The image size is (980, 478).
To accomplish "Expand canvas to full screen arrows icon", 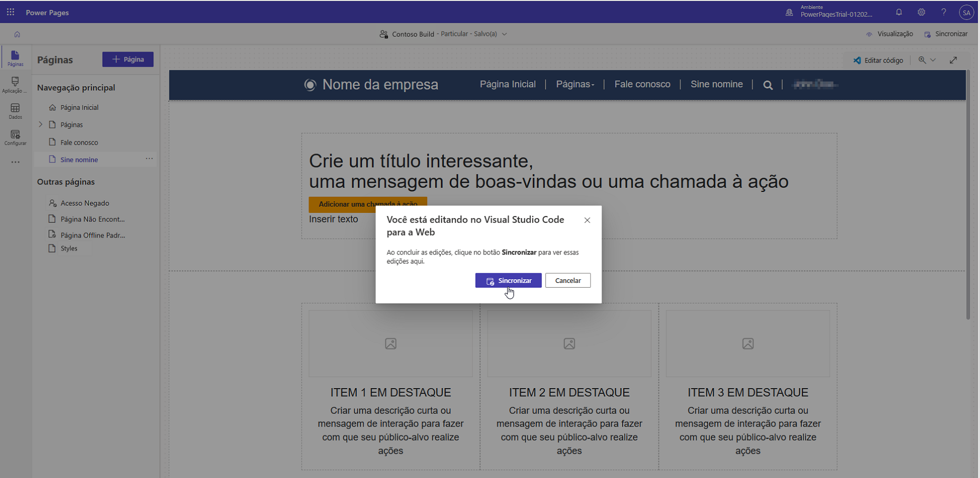I will tap(954, 60).
